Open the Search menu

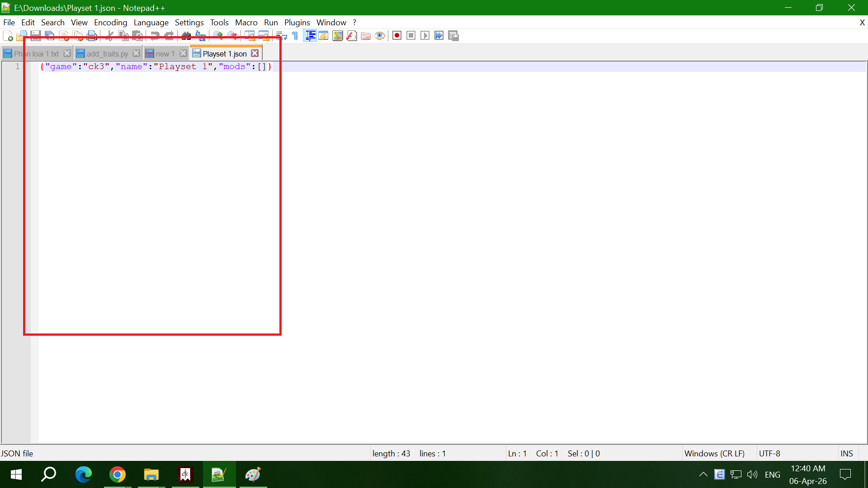point(53,23)
